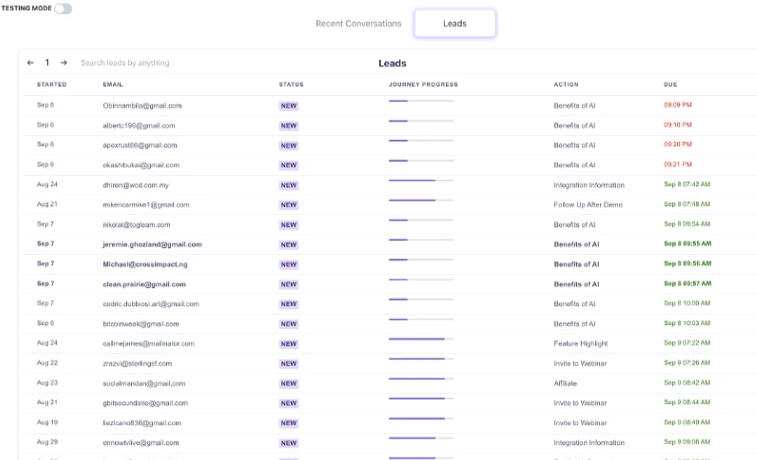Viewport: 757px width, 460px height.
Task: Sort by the Email column header
Action: (x=113, y=85)
